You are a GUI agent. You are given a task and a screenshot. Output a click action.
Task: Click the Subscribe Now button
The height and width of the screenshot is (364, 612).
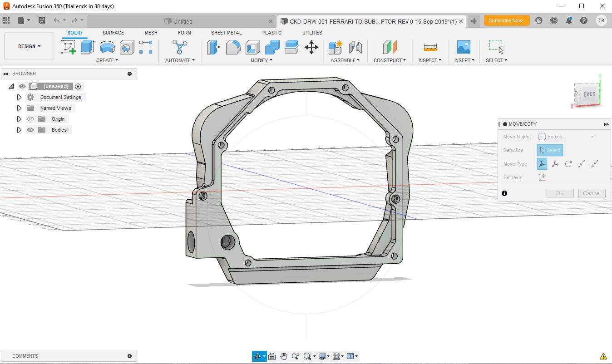coord(506,20)
